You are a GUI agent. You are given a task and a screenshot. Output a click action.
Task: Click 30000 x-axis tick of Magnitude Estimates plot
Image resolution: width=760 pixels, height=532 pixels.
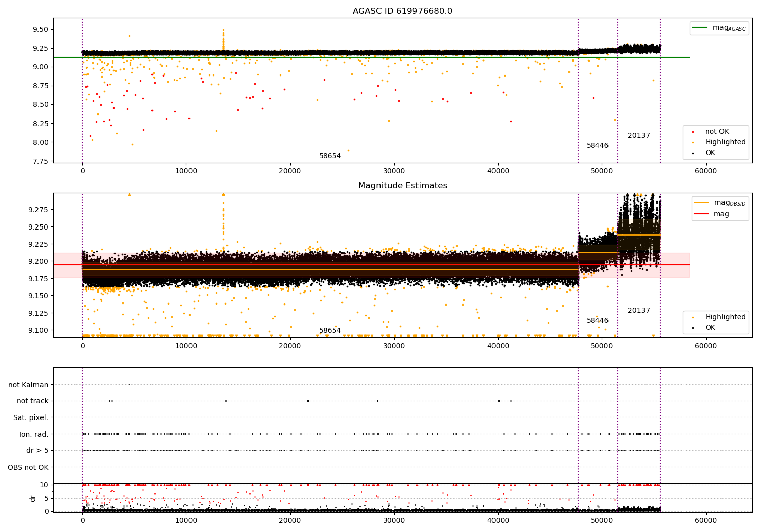pos(394,346)
